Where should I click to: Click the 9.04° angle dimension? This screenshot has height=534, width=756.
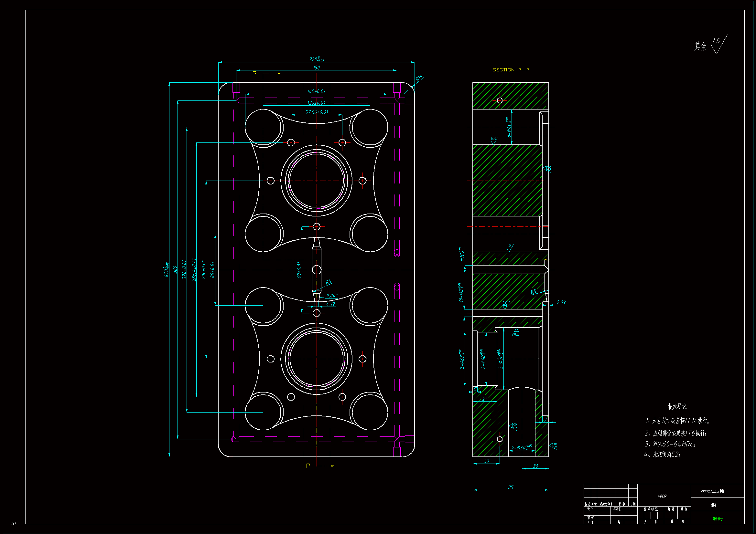point(332,296)
